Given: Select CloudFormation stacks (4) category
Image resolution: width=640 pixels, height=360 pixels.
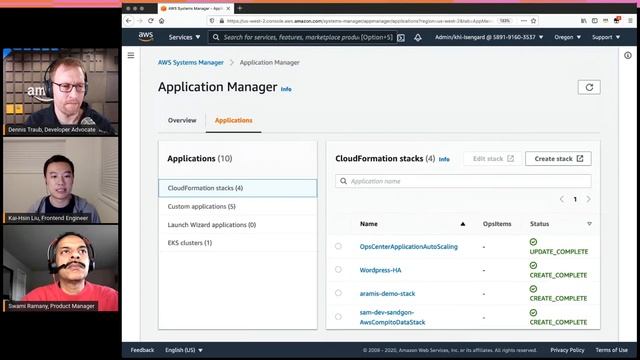Looking at the screenshot, I should click(x=238, y=188).
